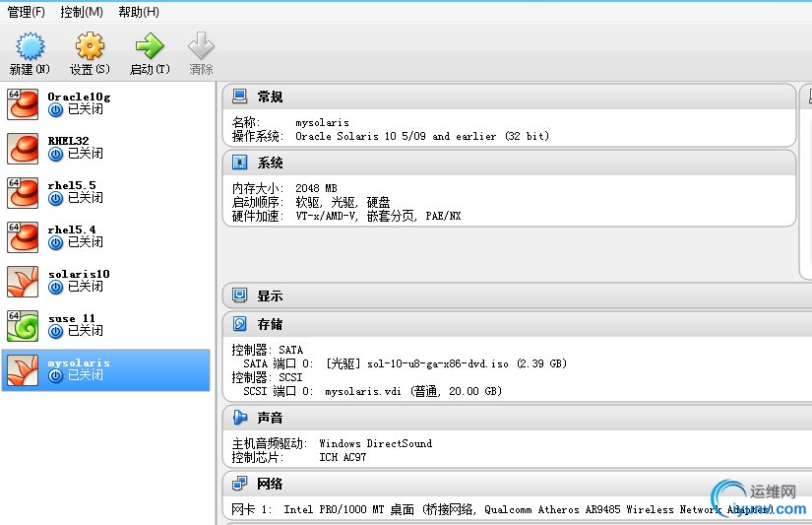Click the 显示 display section icon
The width and height of the screenshot is (812, 525).
(239, 295)
